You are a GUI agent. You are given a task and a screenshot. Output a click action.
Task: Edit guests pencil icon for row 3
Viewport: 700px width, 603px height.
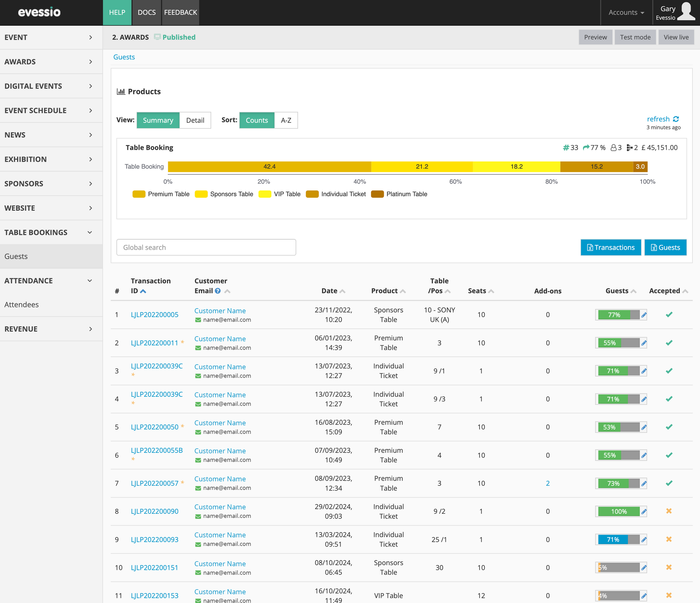coord(644,371)
